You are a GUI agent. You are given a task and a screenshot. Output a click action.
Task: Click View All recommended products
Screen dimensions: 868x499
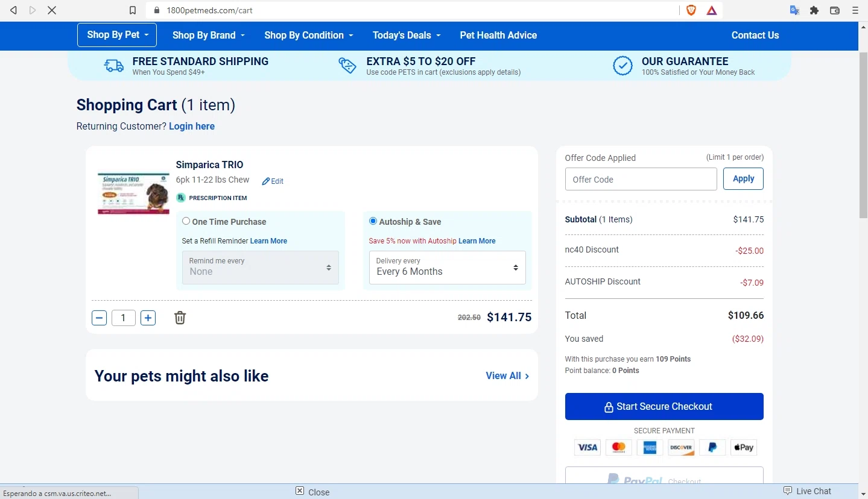point(507,375)
